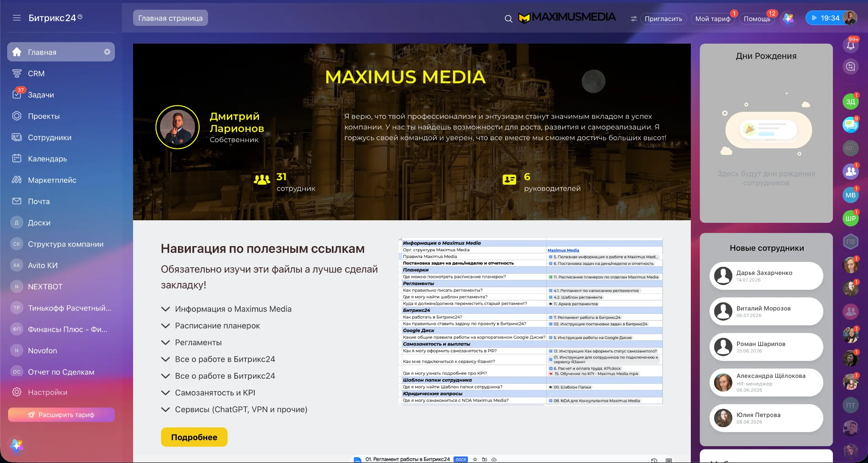868x463 pixels.
Task: Open the blue chat bubble with badge 9
Action: (x=851, y=125)
